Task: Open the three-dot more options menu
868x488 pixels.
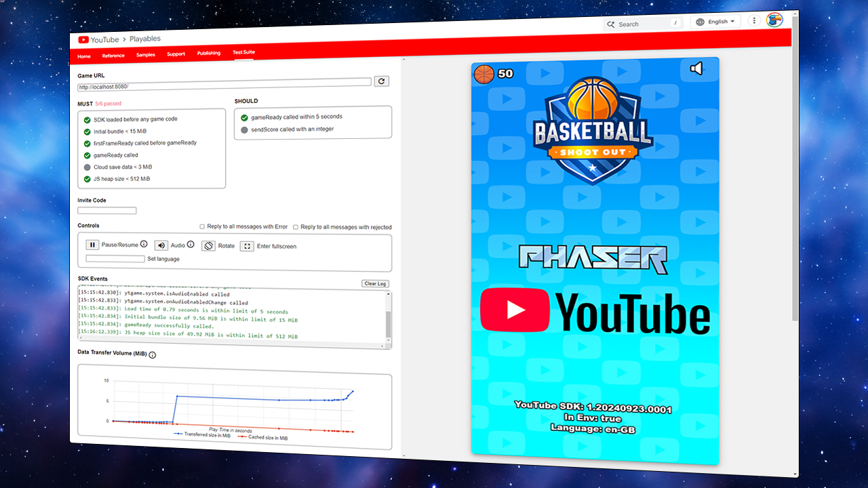Action: [x=754, y=21]
